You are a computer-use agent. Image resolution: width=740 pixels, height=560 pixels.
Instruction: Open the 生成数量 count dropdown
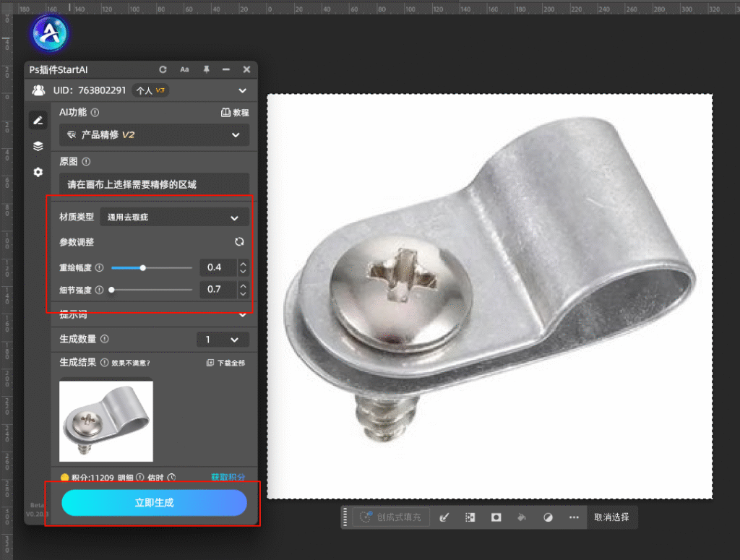point(223,340)
